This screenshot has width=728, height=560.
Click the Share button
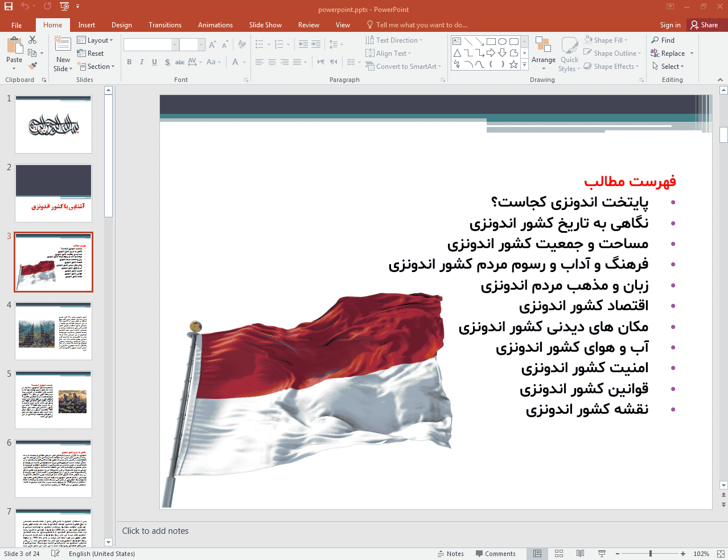click(705, 25)
